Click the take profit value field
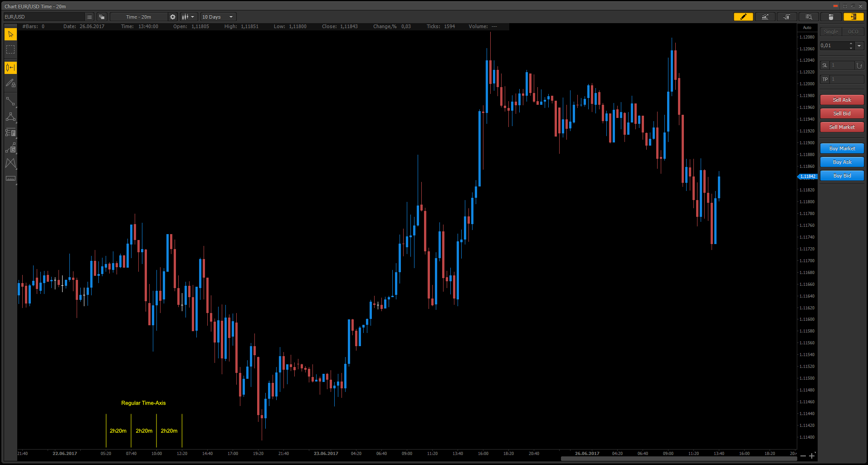The height and width of the screenshot is (465, 868). tap(847, 79)
